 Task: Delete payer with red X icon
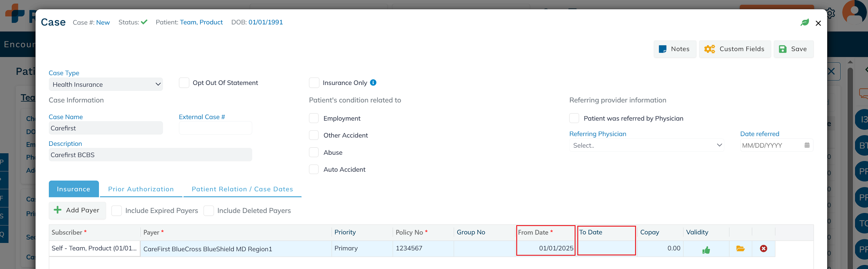(764, 249)
